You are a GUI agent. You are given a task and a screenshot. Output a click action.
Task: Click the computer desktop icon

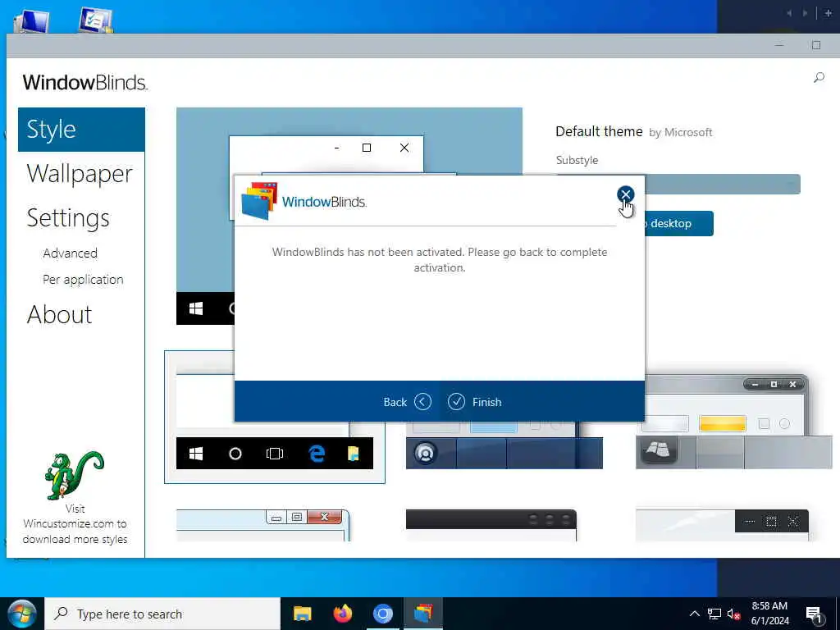click(x=32, y=21)
